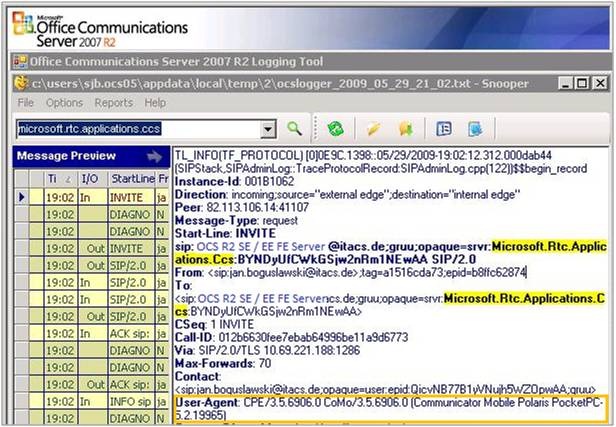This screenshot has height=427, width=616.
Task: Click the Peer: 82.113.106.14:41107 line
Action: (x=242, y=207)
